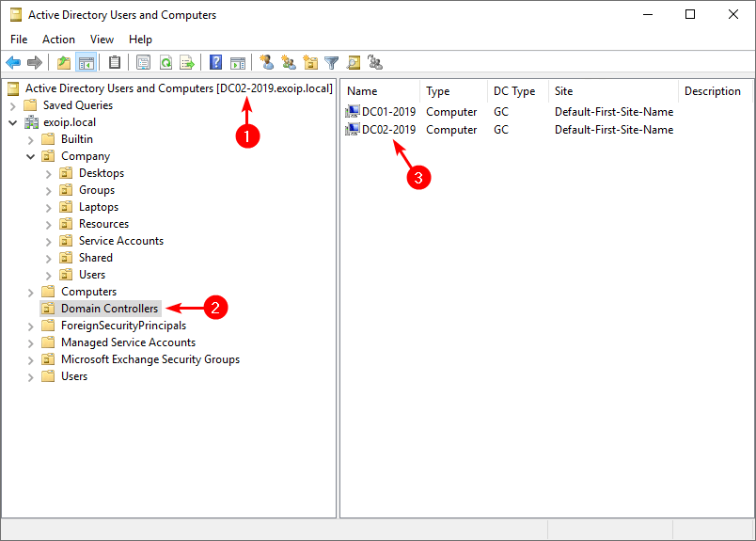Create new user toolbar icon
Image resolution: width=756 pixels, height=541 pixels.
[x=266, y=62]
